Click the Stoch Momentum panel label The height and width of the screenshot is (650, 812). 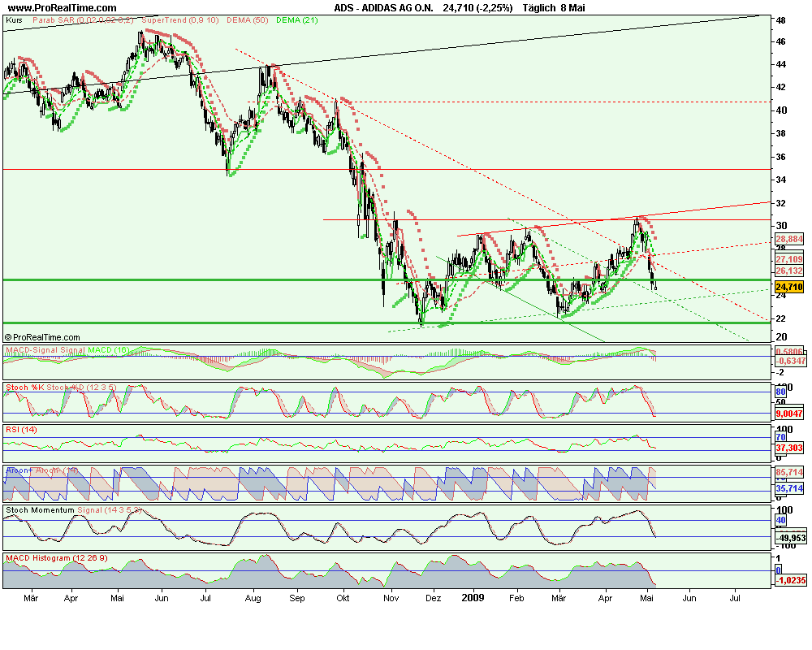pyautogui.click(x=41, y=510)
